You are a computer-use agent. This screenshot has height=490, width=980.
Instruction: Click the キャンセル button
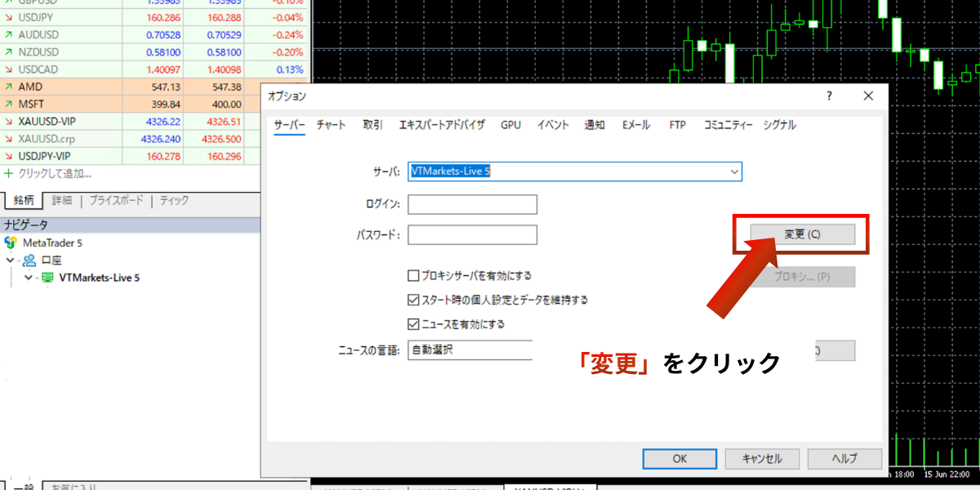coord(762,459)
